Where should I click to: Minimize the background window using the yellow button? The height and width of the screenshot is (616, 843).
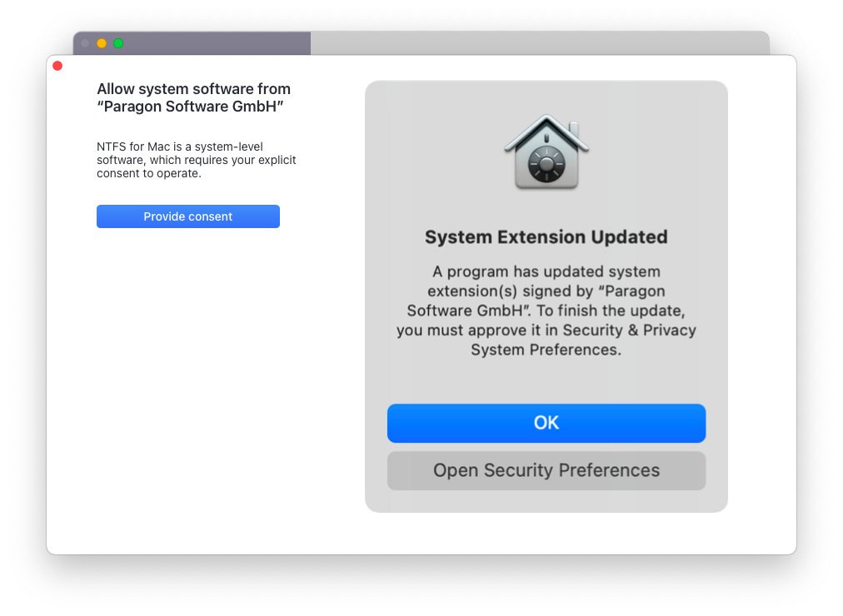coord(102,43)
